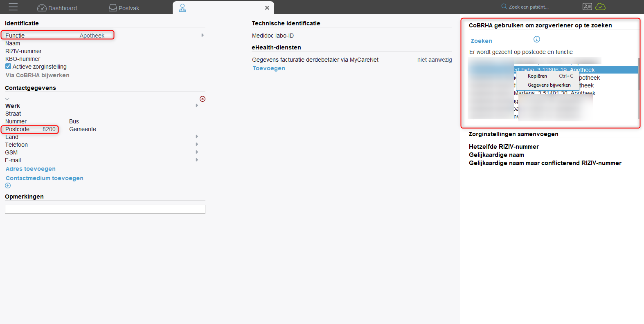
Task: Click Via CoBRHA bijwerken link
Action: click(x=38, y=75)
